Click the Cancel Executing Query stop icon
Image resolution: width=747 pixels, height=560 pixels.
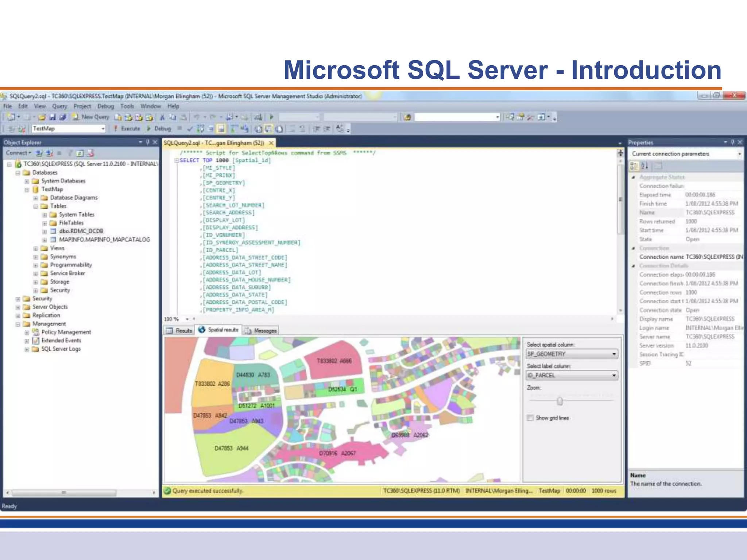179,128
